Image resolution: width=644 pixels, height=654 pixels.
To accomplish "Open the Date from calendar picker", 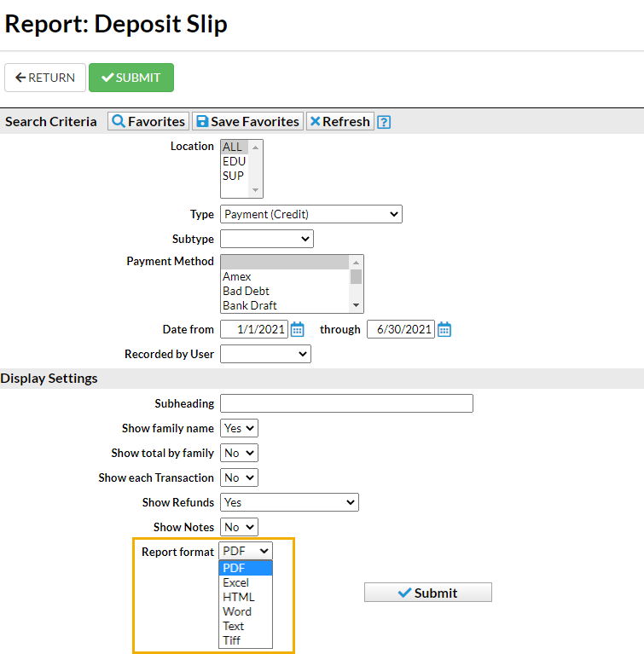I will click(297, 329).
